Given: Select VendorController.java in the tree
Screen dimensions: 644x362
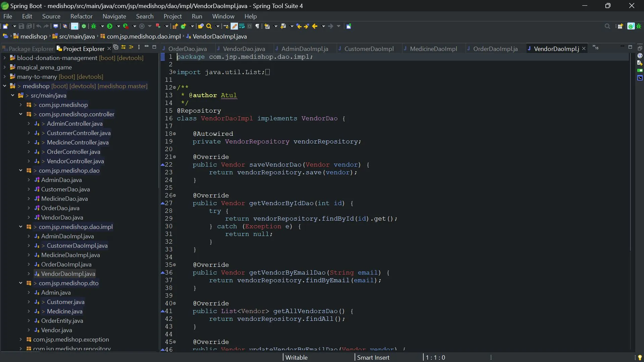Looking at the screenshot, I should (75, 161).
